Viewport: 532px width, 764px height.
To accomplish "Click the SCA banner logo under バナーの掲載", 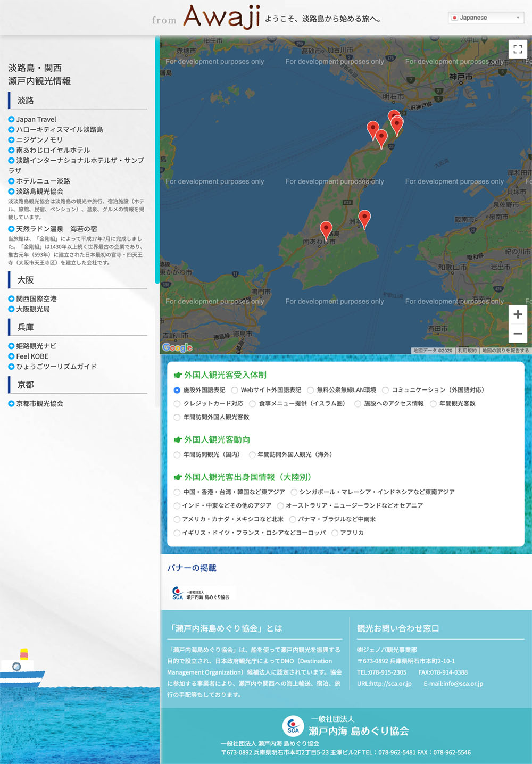I will pyautogui.click(x=201, y=593).
